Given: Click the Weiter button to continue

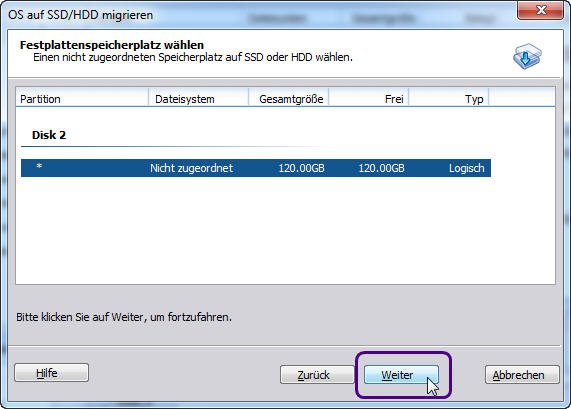Looking at the screenshot, I should [x=401, y=375].
